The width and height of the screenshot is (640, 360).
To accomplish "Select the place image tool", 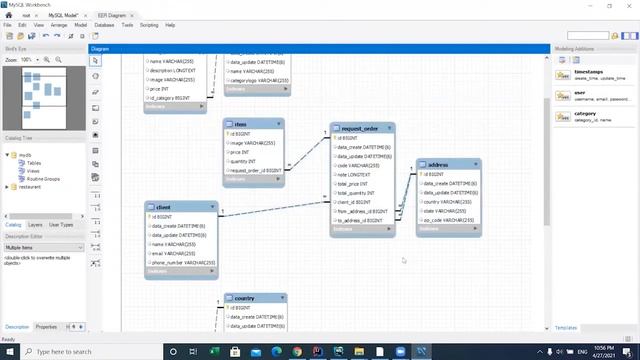I will 96,135.
